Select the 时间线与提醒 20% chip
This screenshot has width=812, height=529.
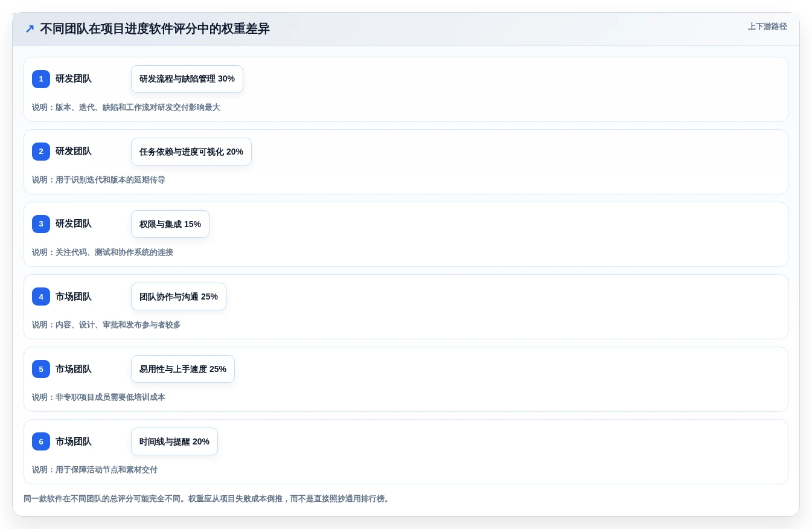tap(174, 441)
